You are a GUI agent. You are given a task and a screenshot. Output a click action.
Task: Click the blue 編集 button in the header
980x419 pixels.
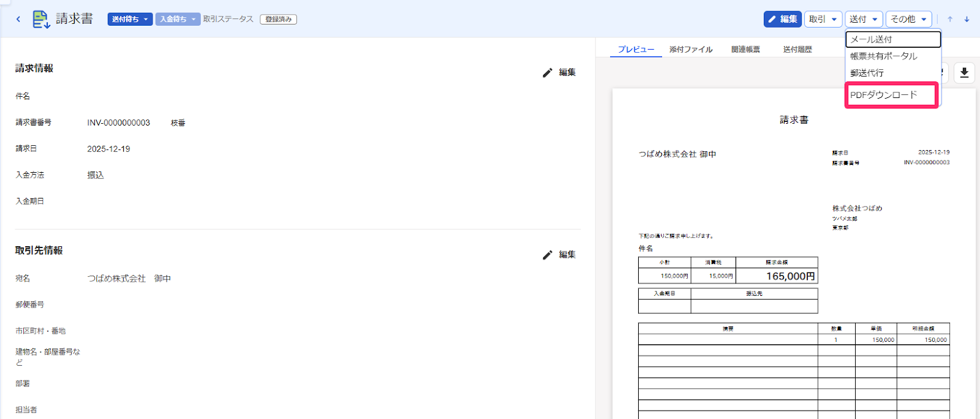[783, 19]
